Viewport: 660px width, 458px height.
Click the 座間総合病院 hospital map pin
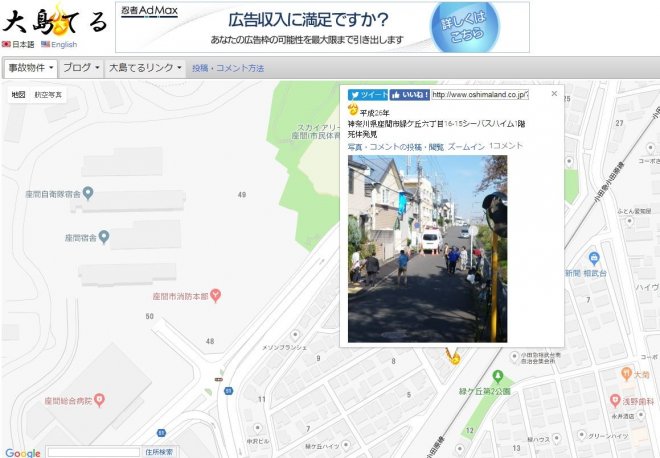pos(115,400)
